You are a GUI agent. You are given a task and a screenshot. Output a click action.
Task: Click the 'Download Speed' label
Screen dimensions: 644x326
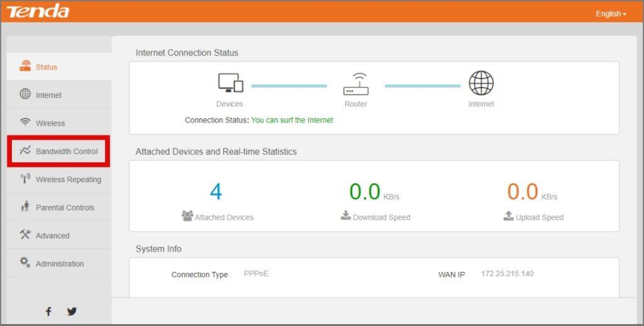pyautogui.click(x=382, y=218)
